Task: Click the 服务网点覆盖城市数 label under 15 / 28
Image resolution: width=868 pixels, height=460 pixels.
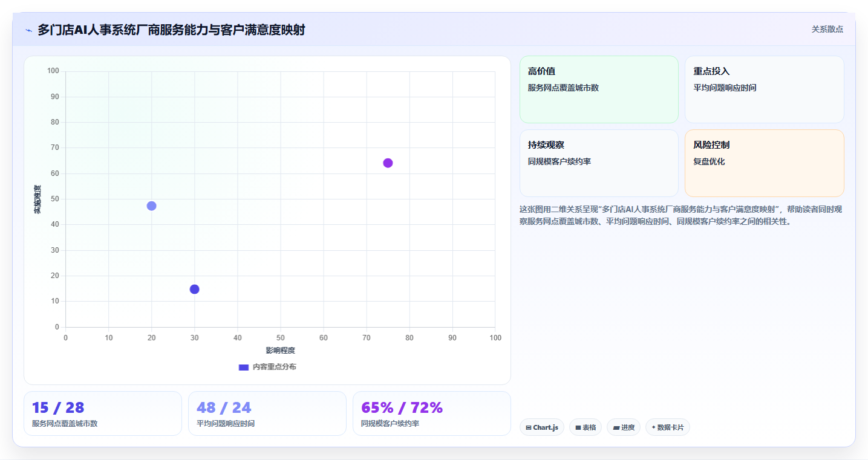Action: tap(65, 424)
